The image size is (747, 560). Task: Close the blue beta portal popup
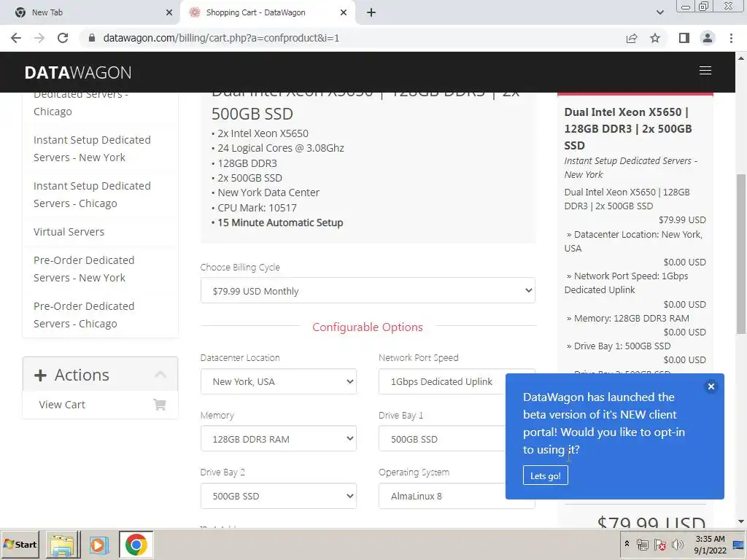[x=711, y=386]
